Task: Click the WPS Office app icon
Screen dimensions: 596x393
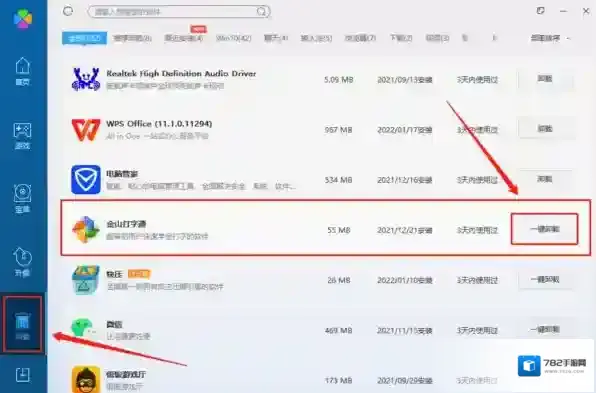Action: pos(86,129)
